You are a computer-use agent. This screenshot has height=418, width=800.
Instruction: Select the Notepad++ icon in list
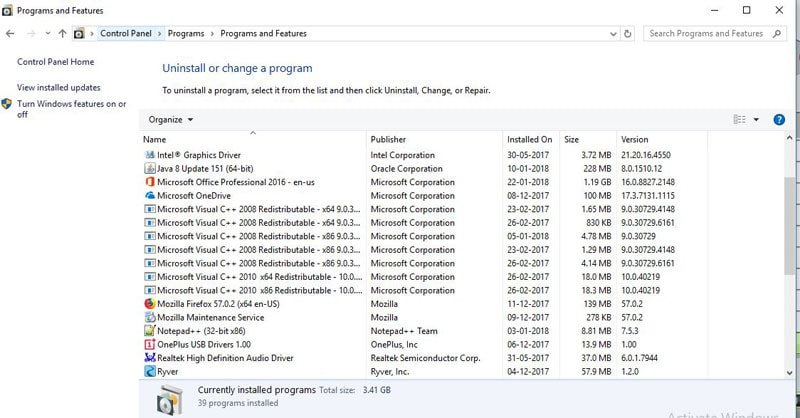(x=149, y=331)
